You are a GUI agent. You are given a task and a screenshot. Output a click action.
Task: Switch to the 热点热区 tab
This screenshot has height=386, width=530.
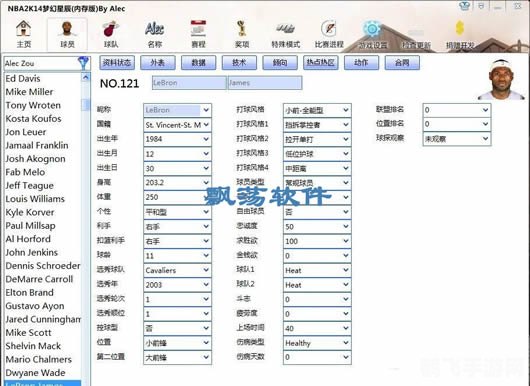320,63
